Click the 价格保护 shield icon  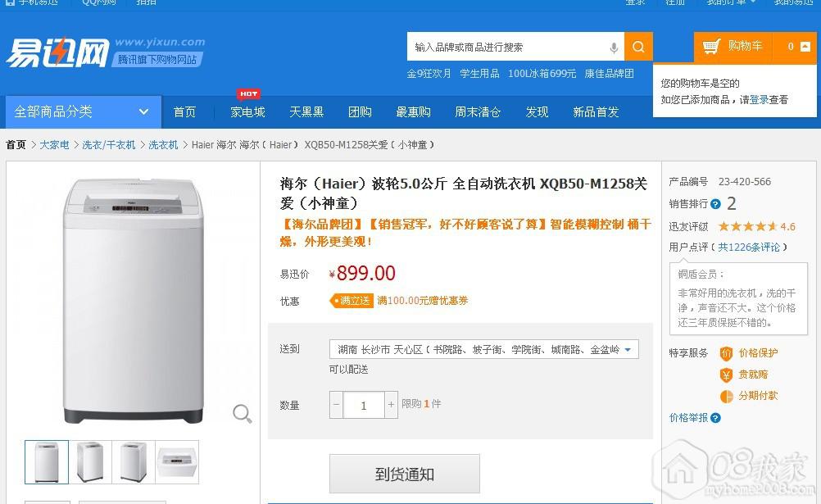click(x=726, y=353)
